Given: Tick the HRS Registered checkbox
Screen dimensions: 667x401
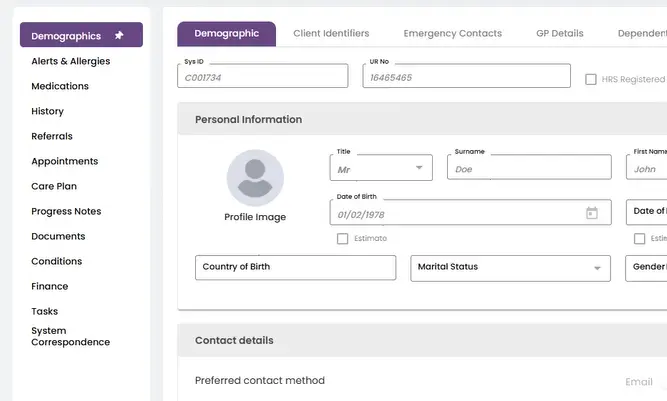Looking at the screenshot, I should (x=591, y=79).
